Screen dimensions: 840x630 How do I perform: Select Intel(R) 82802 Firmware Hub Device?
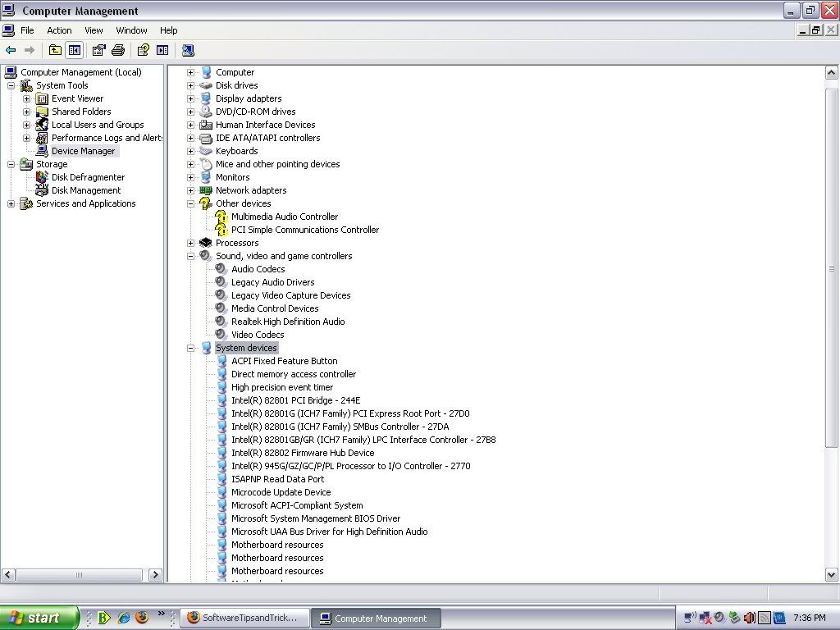point(303,453)
